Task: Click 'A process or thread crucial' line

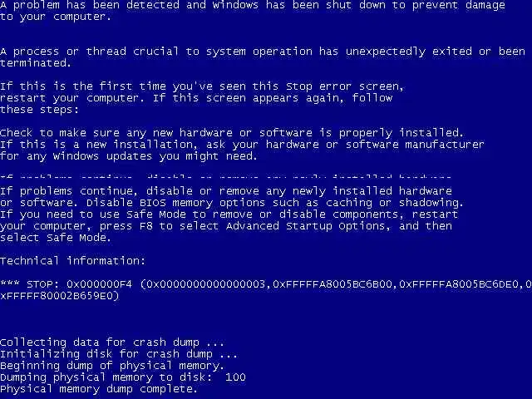Action: click(x=263, y=52)
